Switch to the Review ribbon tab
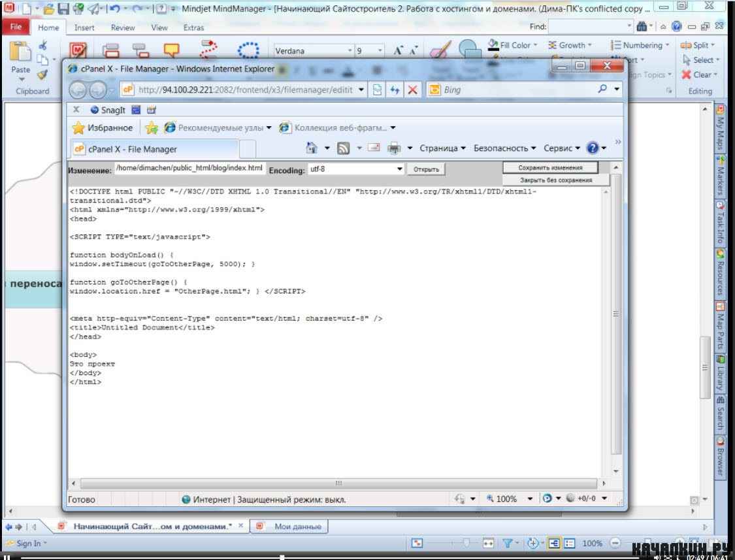This screenshot has height=560, width=735. [123, 27]
